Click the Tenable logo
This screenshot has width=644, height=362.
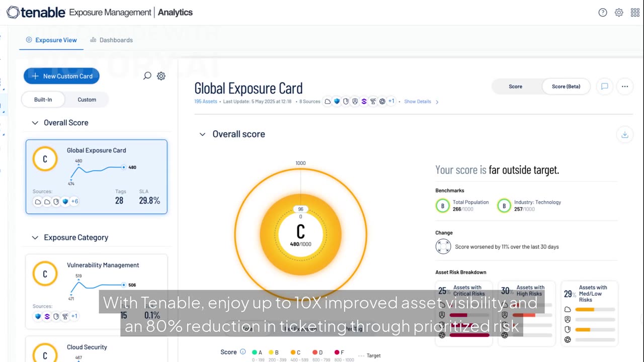click(35, 12)
